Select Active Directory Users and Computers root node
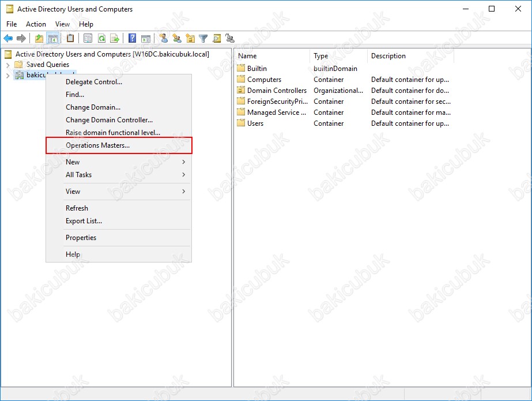The height and width of the screenshot is (401, 532). [x=112, y=54]
